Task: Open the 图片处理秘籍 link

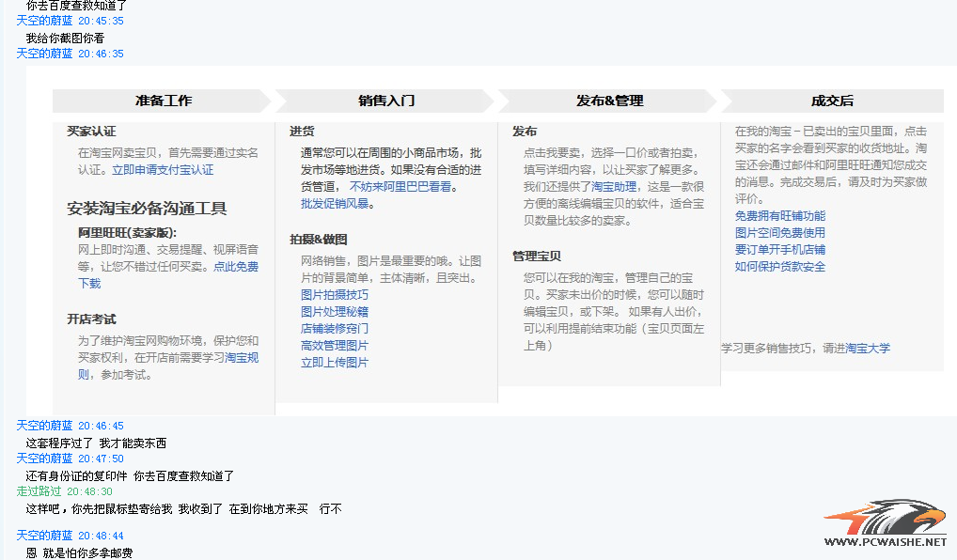Action: click(x=335, y=312)
